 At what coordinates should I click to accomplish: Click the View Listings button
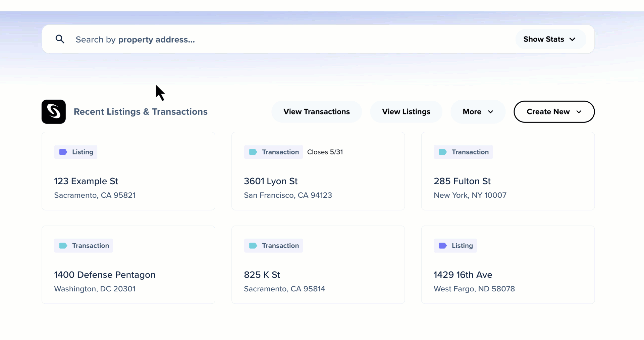406,112
